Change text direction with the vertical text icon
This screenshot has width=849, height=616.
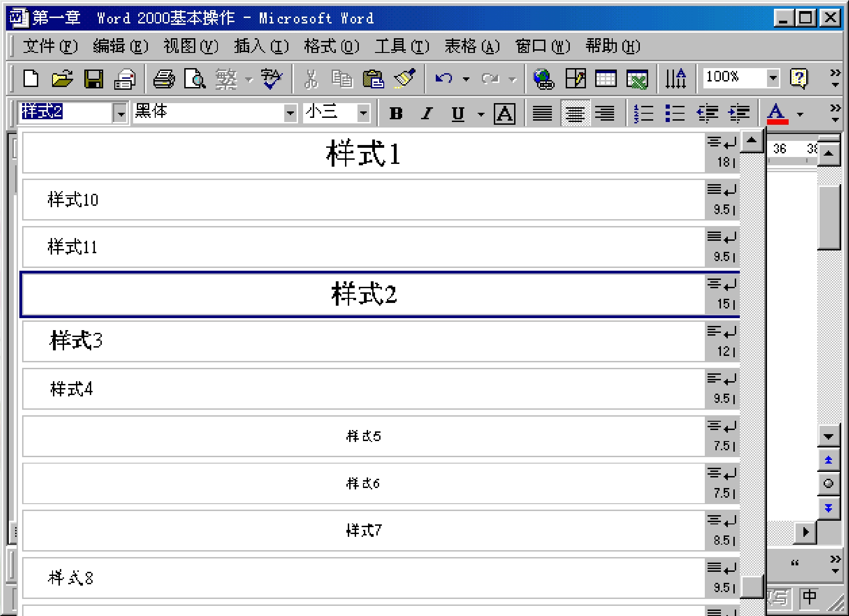[676, 79]
